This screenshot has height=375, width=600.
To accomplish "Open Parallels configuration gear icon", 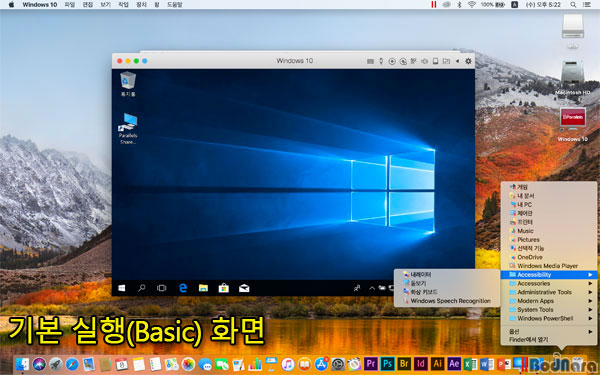I will (468, 61).
